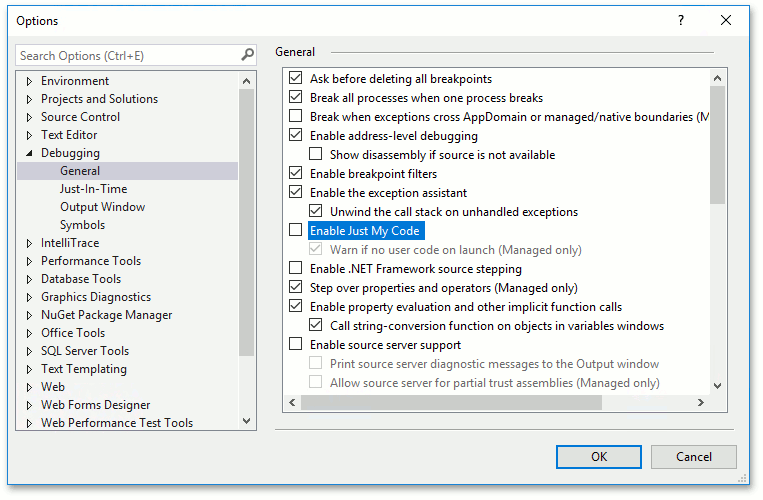
Task: Uncheck Step over properties and operators
Action: (295, 286)
